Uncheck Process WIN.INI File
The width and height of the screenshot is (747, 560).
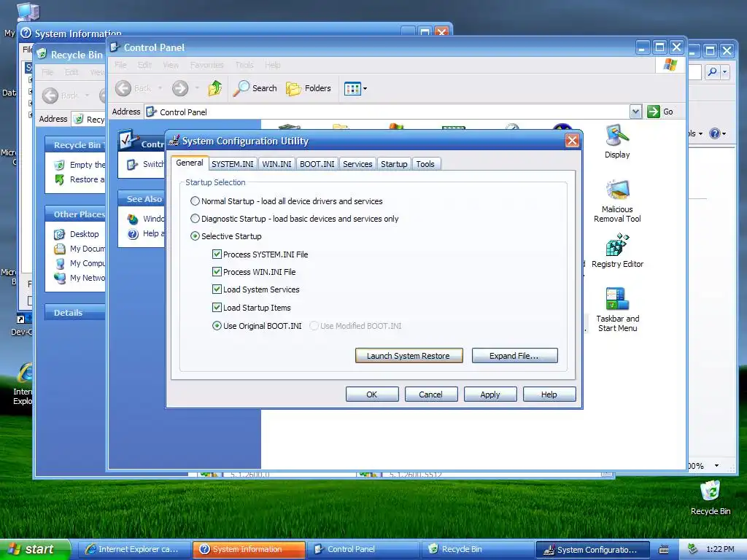point(217,272)
